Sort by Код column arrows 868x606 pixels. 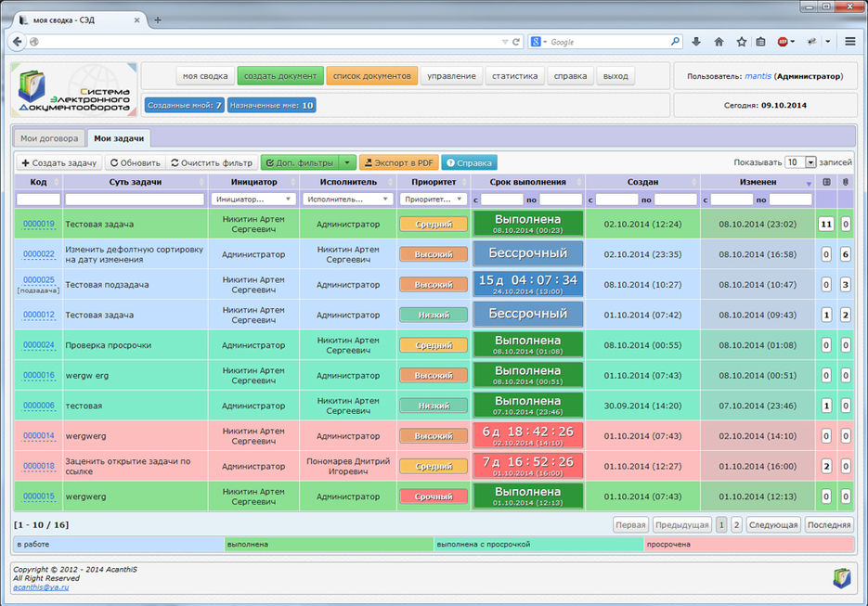click(57, 182)
